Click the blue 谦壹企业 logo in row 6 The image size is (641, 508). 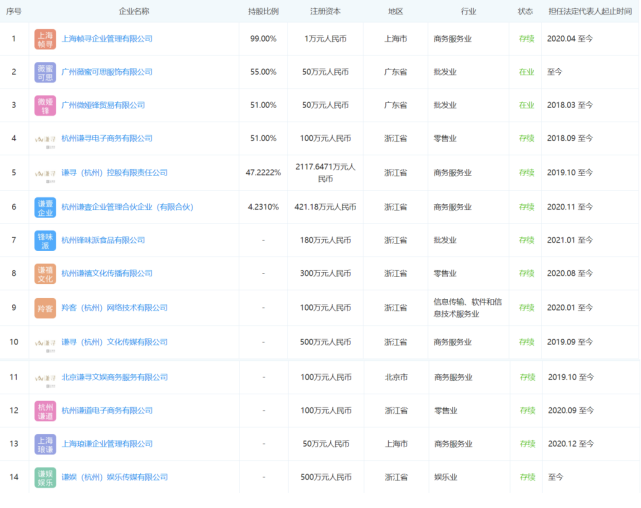[x=45, y=208]
